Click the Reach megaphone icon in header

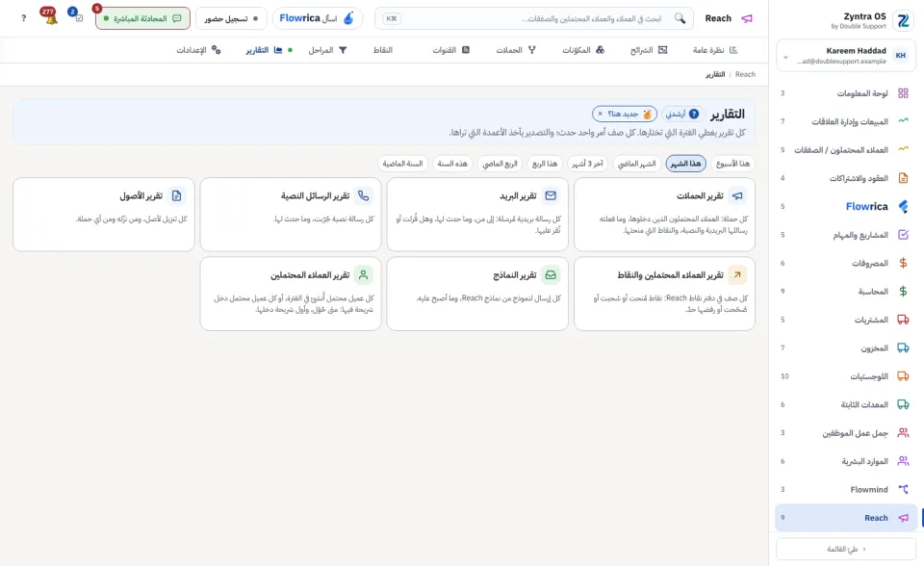coord(747,18)
